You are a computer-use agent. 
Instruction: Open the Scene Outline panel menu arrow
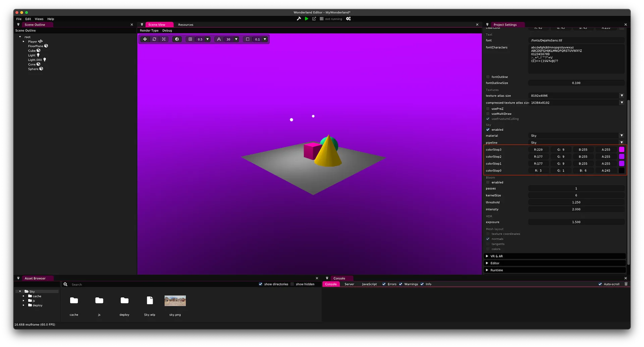[x=18, y=24]
